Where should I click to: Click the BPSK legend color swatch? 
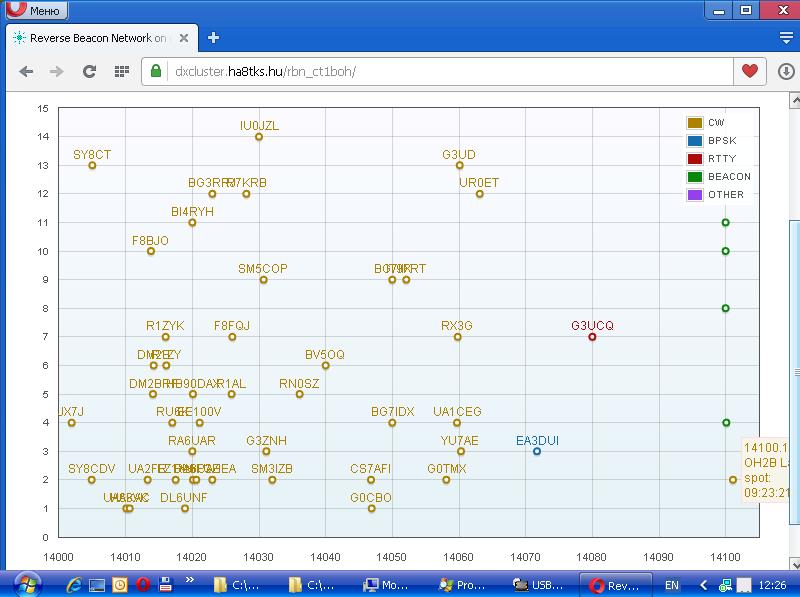click(694, 140)
